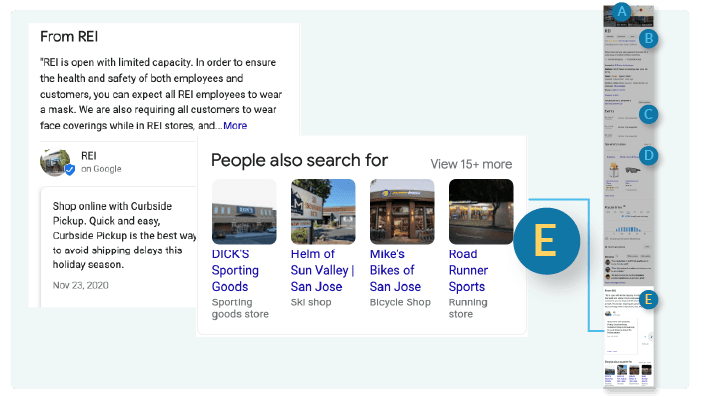Click the A marker badge
Image resolution: width=701 pixels, height=401 pixels.
(x=622, y=12)
